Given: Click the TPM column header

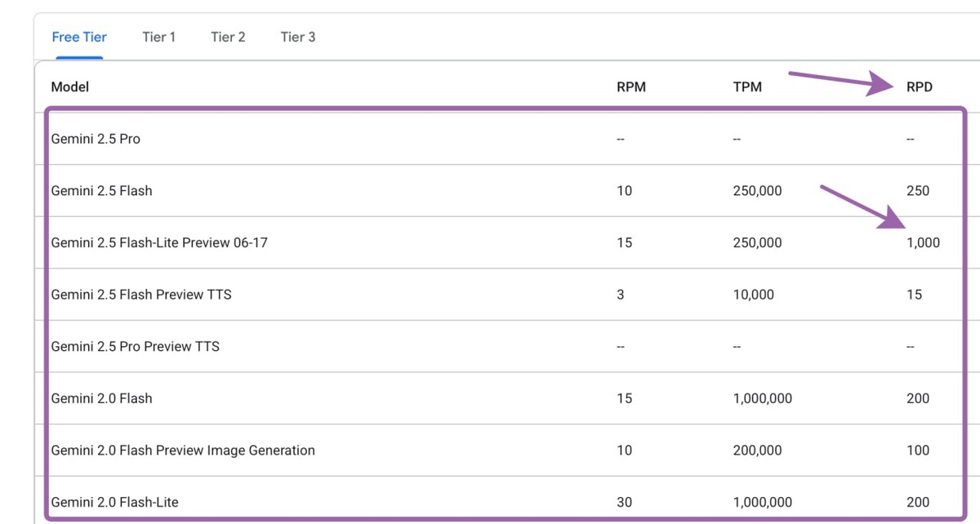Looking at the screenshot, I should pos(747,87).
